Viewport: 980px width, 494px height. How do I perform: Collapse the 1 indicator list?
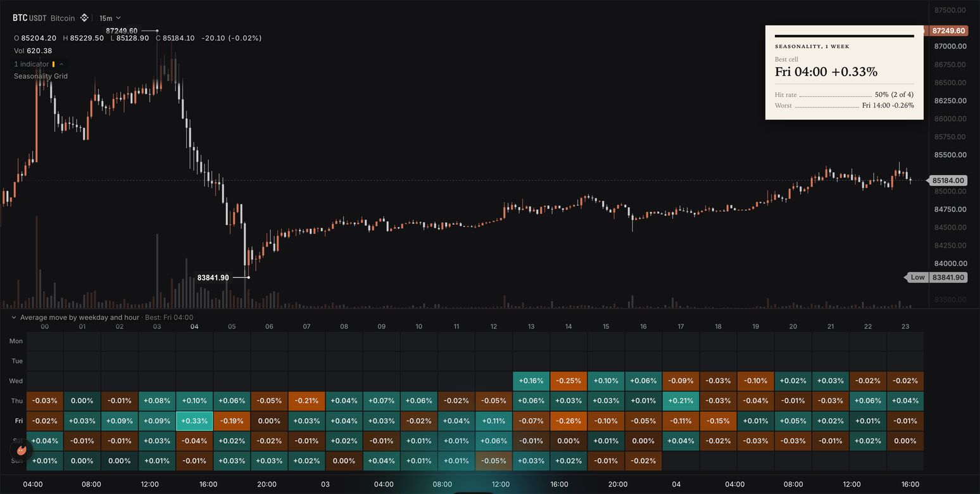click(61, 64)
